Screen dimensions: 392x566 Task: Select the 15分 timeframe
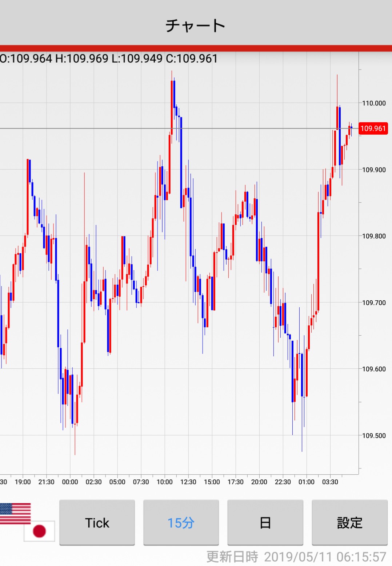click(x=181, y=522)
